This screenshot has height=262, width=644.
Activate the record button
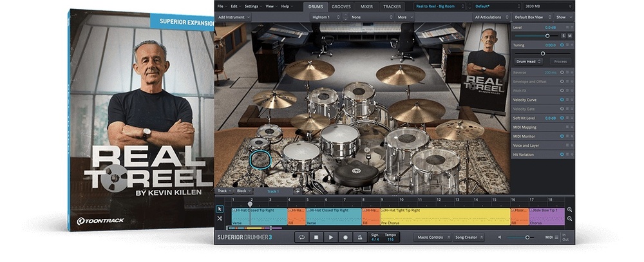(x=345, y=238)
